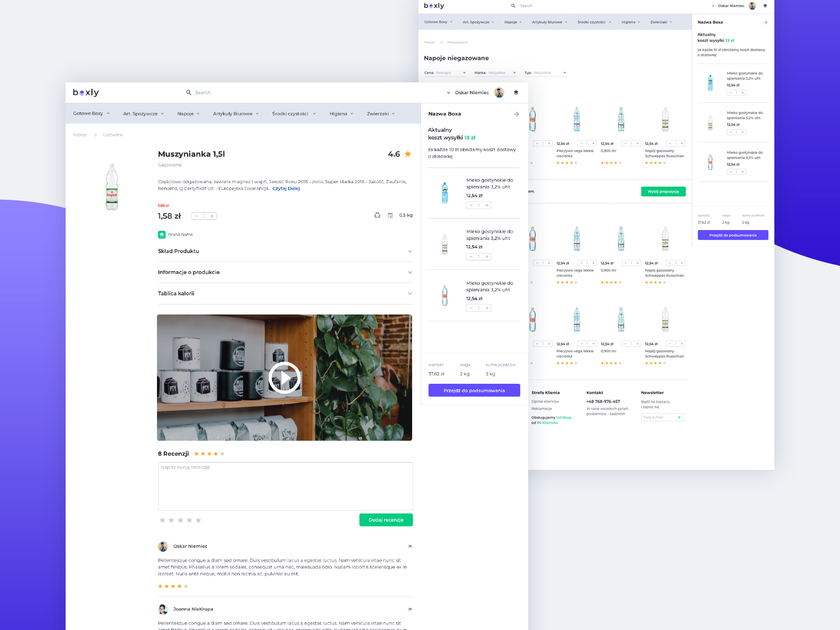Increase Muszynianka quantity with plus

pyautogui.click(x=212, y=216)
